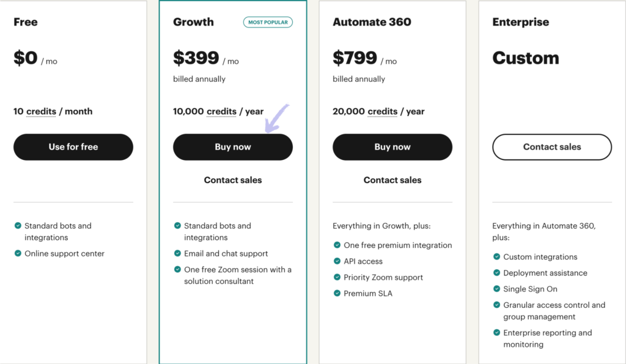Click the Most Popular badge

268,23
